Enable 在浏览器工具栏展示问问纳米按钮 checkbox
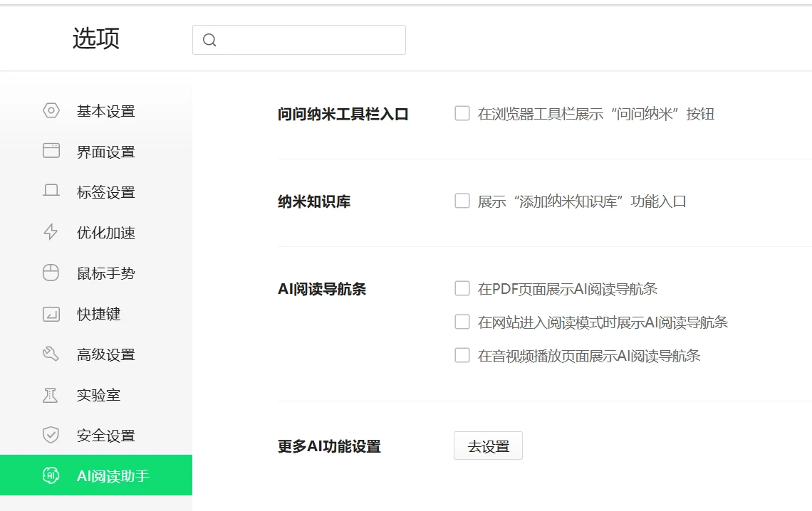Screen dimensions: 812x511 tap(462, 113)
